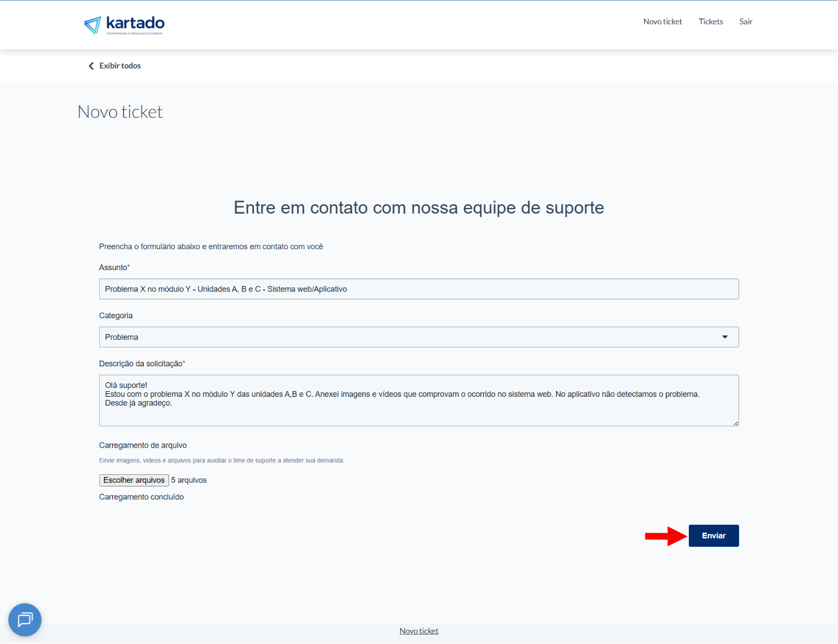This screenshot has width=838, height=644.
Task: Click the Assunto field label
Action: tap(113, 268)
